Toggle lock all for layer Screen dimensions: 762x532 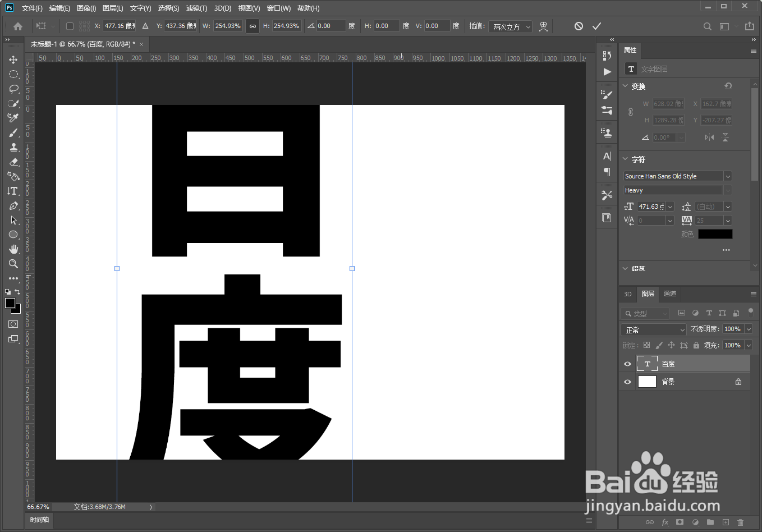pyautogui.click(x=696, y=345)
